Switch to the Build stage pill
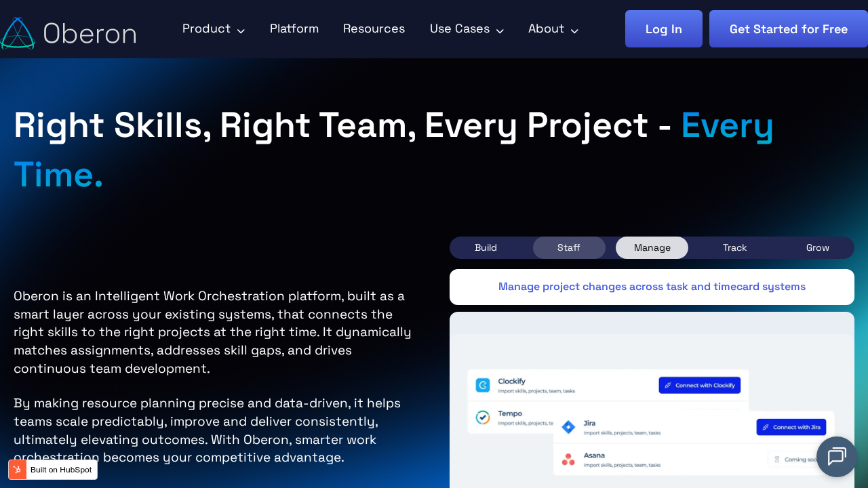Screen dimensions: 868x488 tap(486, 247)
